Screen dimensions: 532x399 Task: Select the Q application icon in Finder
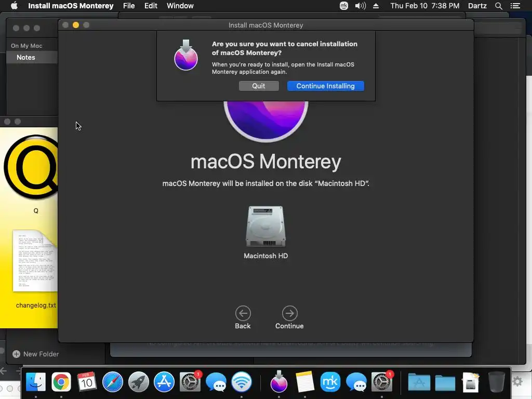[31, 167]
